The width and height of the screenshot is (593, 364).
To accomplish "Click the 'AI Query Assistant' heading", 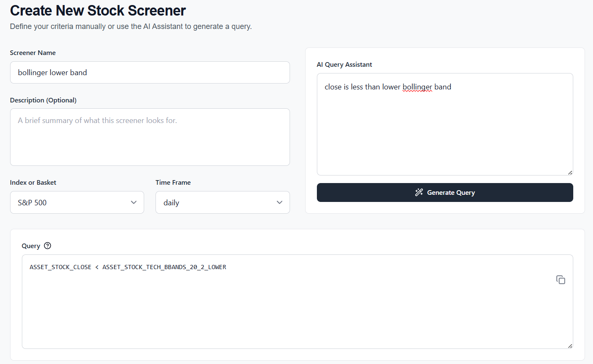I will (345, 65).
